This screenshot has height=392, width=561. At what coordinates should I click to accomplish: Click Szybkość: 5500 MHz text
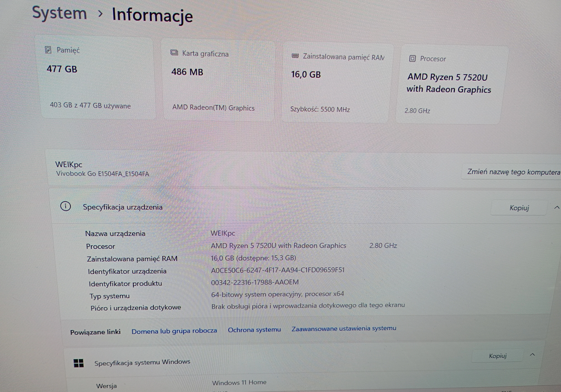click(320, 109)
